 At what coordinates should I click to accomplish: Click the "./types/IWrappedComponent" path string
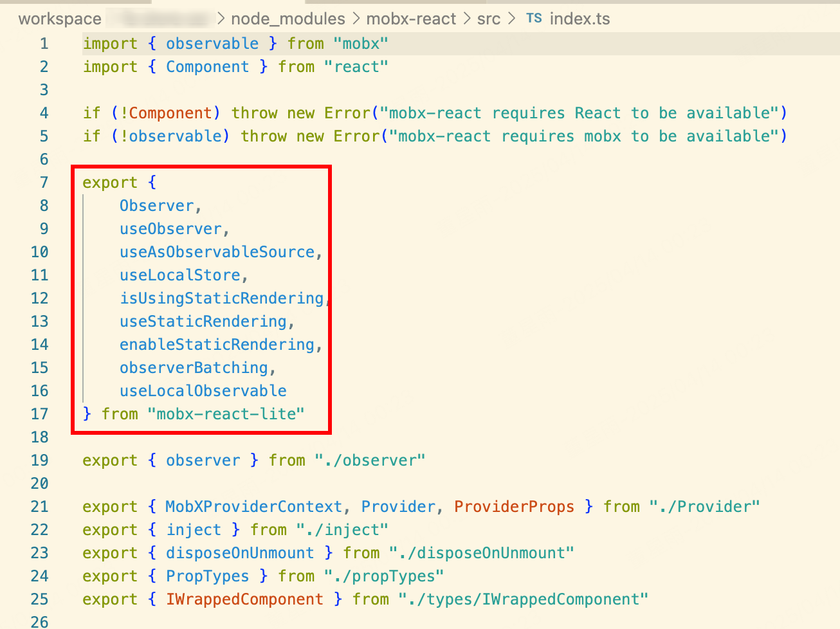tap(524, 599)
